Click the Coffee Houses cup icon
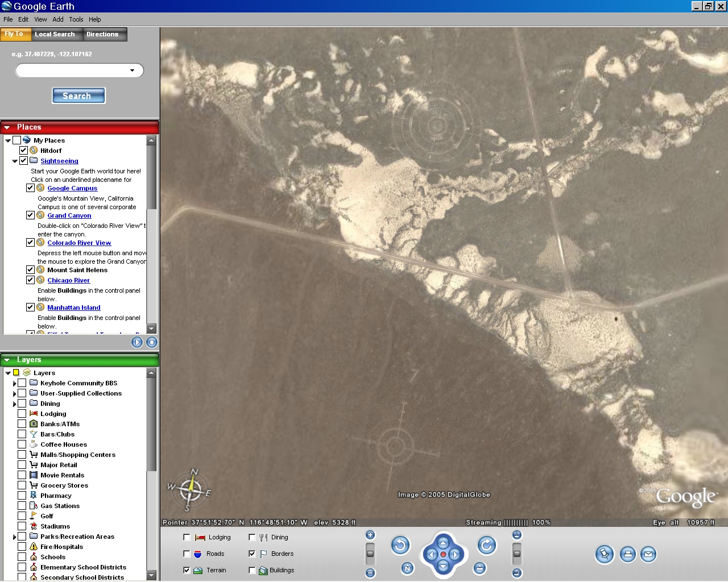The height and width of the screenshot is (582, 728). 34,444
